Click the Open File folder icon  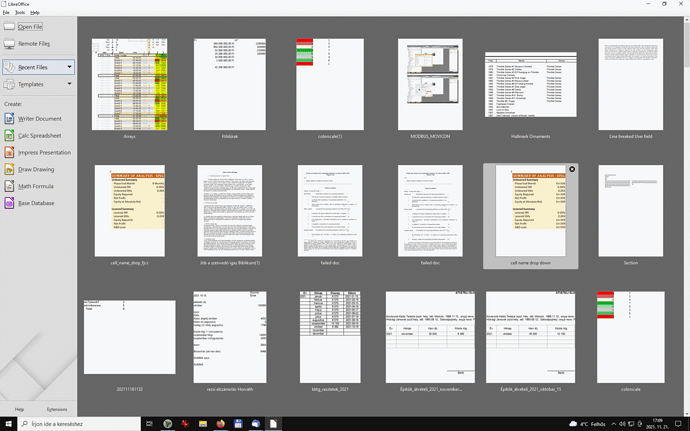click(x=9, y=26)
